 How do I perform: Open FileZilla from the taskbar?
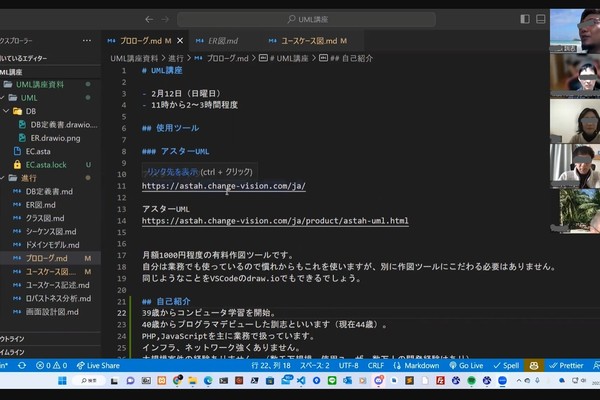440,380
